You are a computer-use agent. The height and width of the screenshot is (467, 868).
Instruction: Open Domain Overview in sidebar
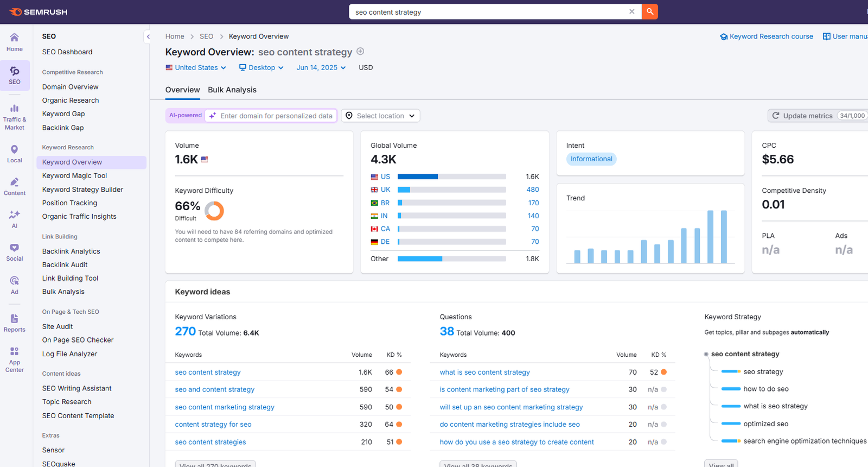(x=71, y=87)
